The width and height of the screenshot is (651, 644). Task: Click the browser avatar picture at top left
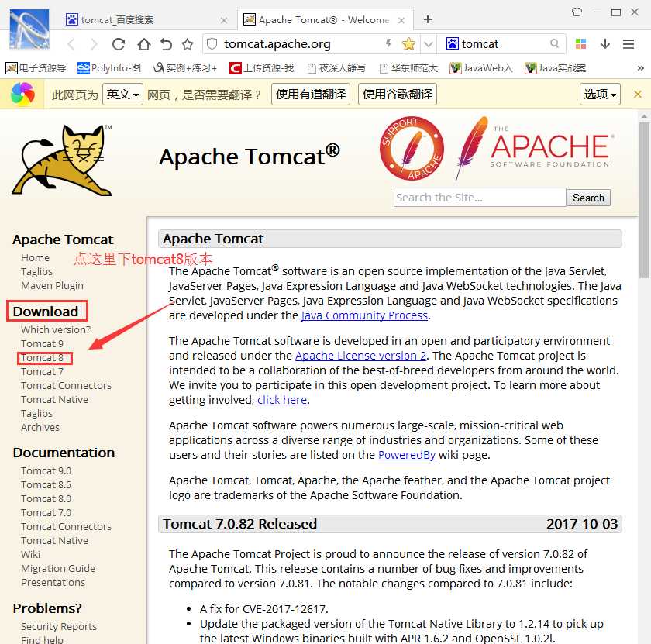click(29, 29)
